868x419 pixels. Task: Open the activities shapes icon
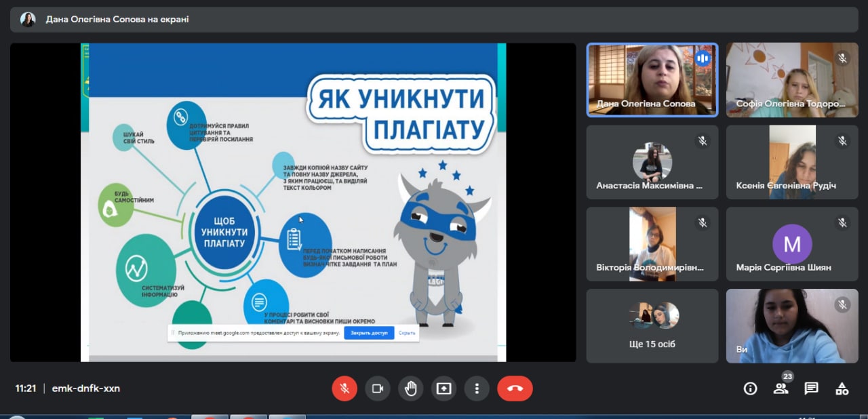click(x=842, y=388)
